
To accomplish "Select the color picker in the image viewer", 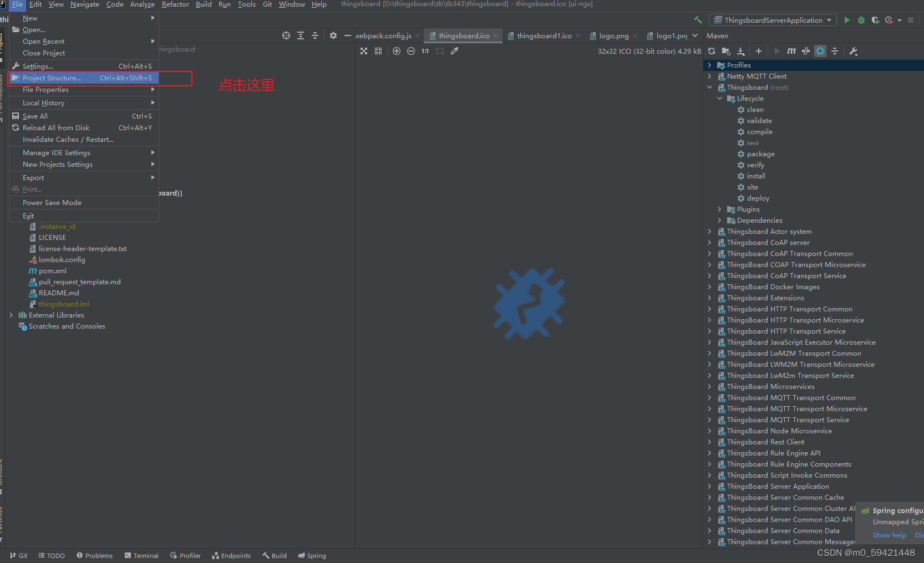I will tap(454, 51).
